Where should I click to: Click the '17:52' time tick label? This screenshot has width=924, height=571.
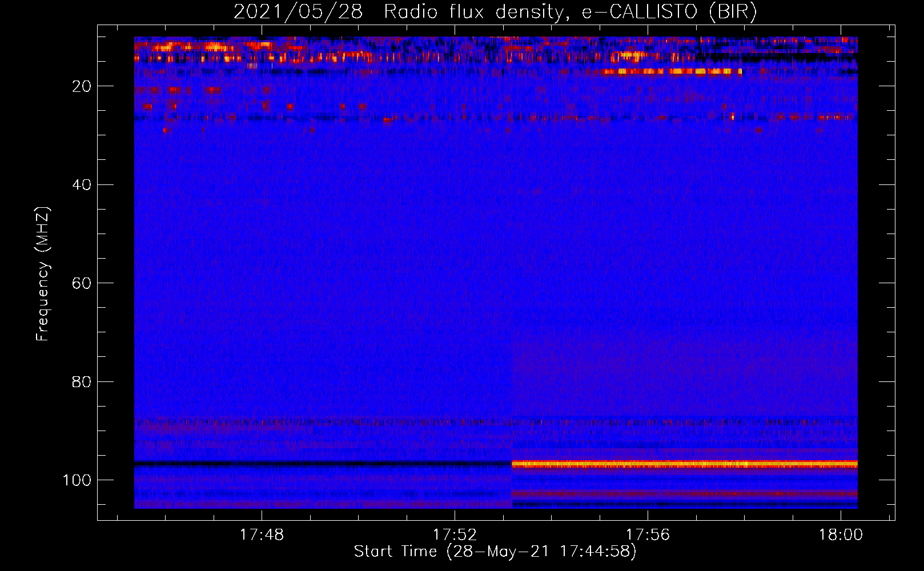point(455,535)
